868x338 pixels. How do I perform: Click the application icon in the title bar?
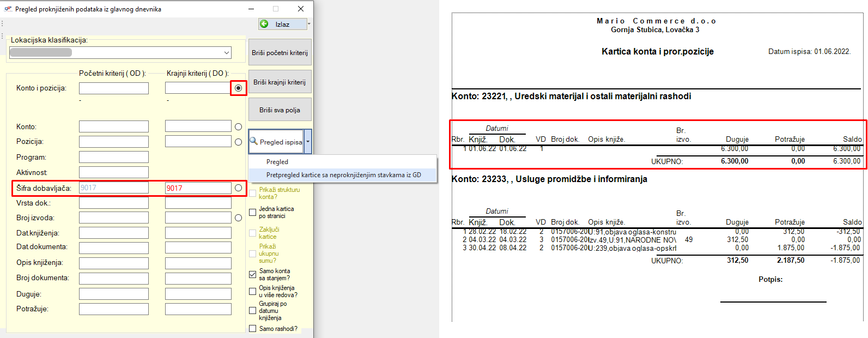pyautogui.click(x=8, y=9)
